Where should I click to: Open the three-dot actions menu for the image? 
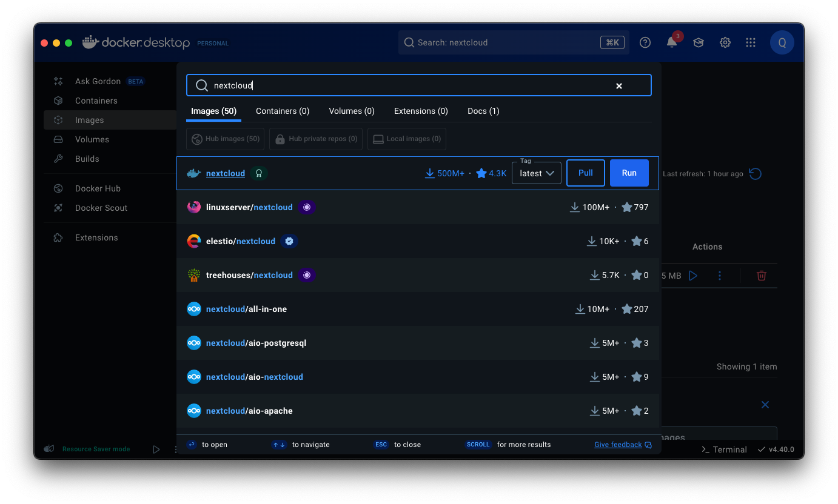720,276
